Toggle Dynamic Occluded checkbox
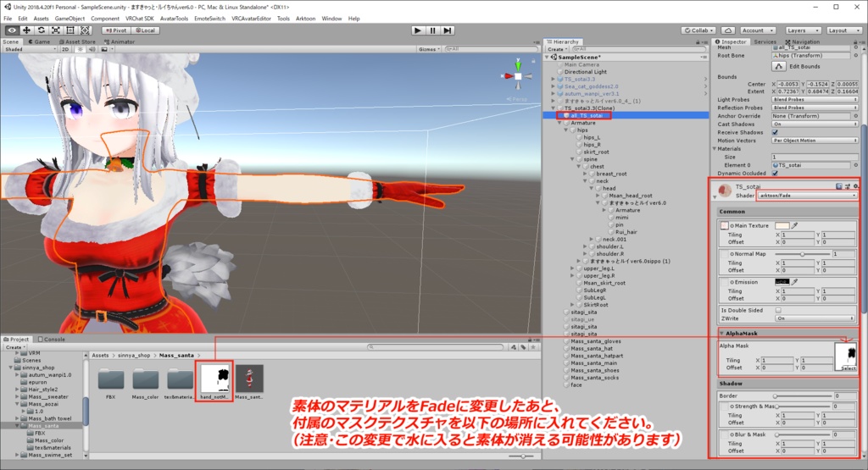The image size is (868, 470). (775, 174)
